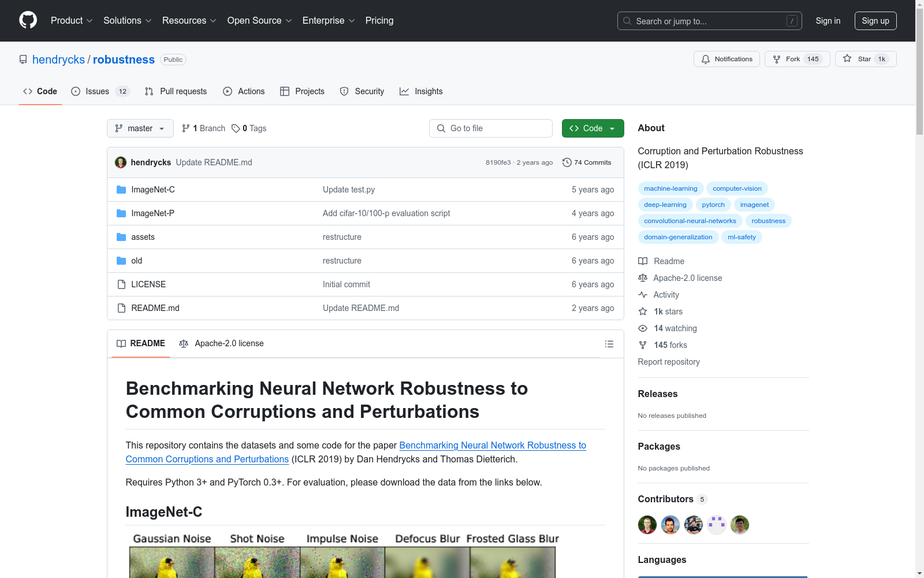
Task: Click the eye icon beside 14 watching
Action: [643, 328]
